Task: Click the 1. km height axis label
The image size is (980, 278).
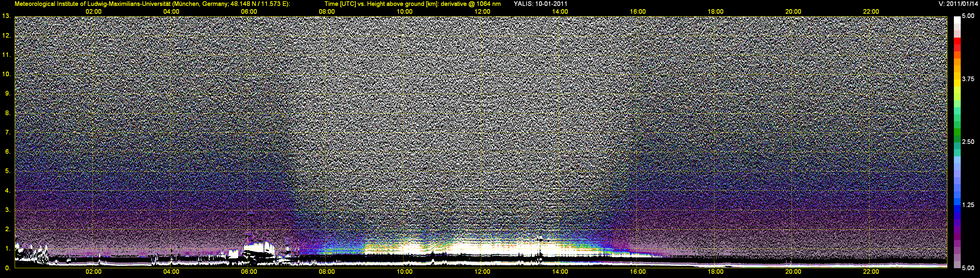Action: [x=8, y=249]
